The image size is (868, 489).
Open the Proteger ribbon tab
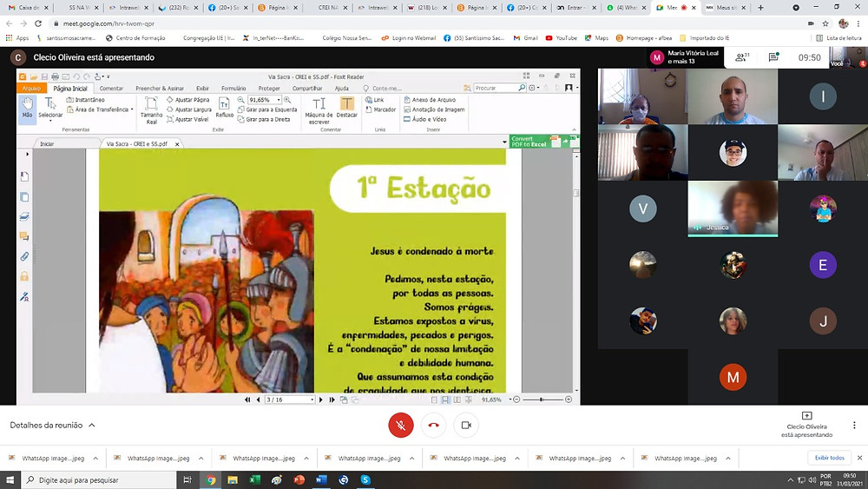point(269,88)
